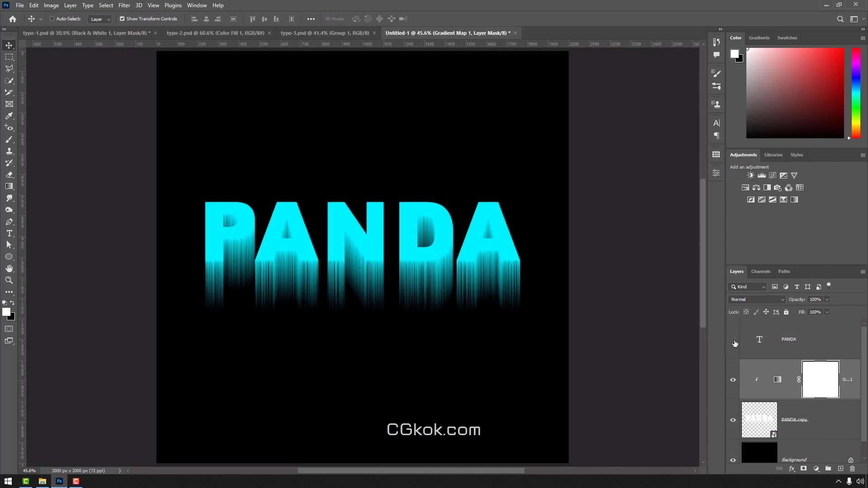Click the add layer mask icon
868x488 pixels.
click(x=803, y=469)
